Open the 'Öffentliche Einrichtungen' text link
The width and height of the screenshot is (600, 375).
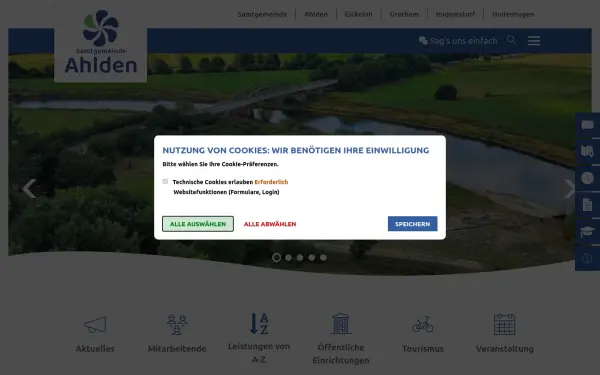(x=341, y=354)
